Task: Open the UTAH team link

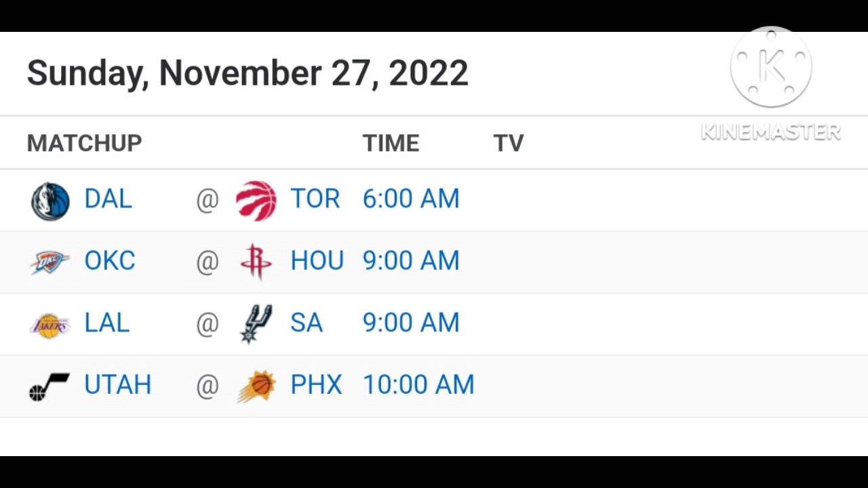Action: (x=118, y=385)
